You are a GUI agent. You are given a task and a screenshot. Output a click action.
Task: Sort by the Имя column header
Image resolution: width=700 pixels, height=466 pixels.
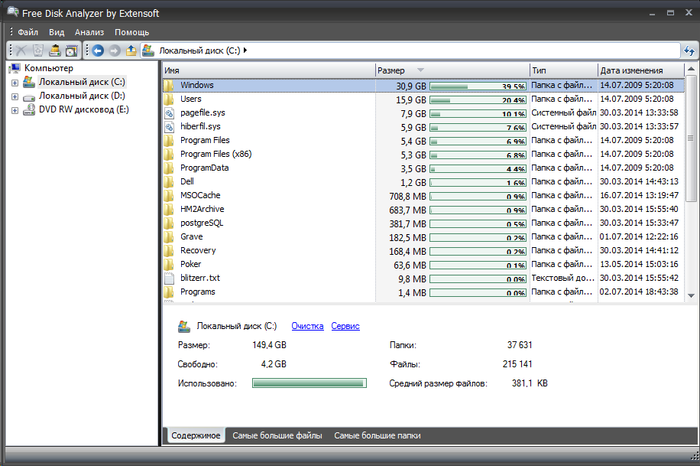[x=268, y=70]
